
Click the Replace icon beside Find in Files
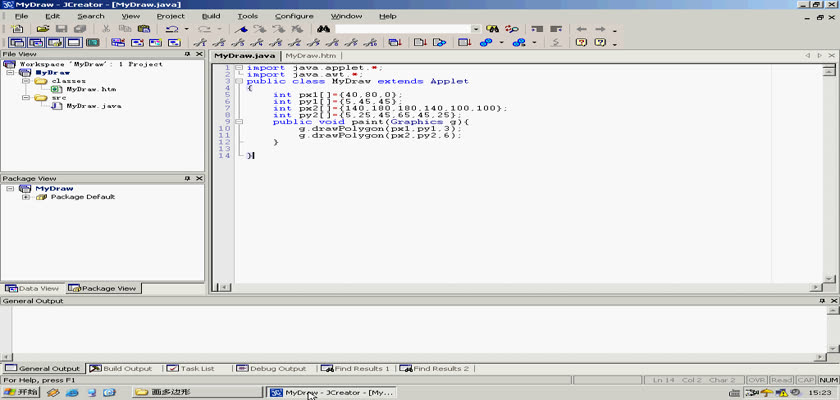coord(512,29)
